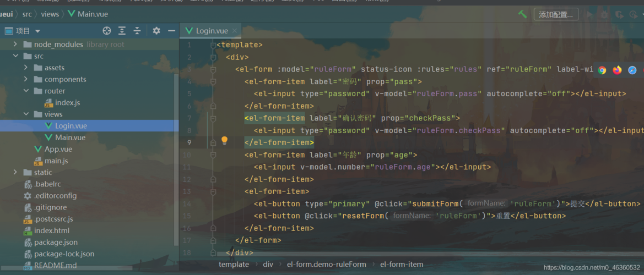Hide the project panel with minus icon
Screen dimensions: 644x275
172,31
